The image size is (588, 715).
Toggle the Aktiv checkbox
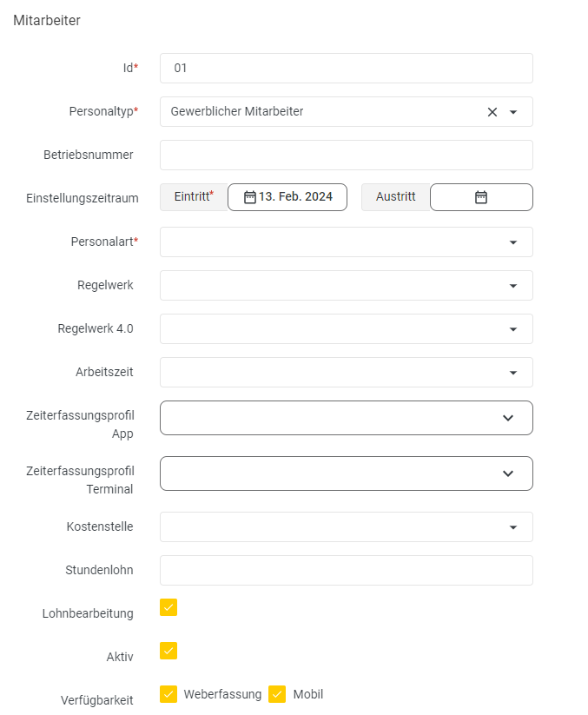coord(168,651)
